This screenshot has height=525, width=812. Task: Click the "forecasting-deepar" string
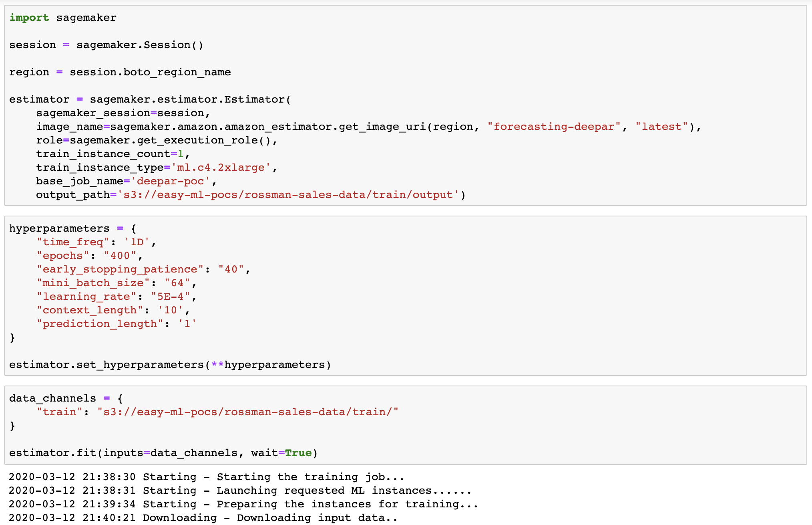pyautogui.click(x=554, y=127)
